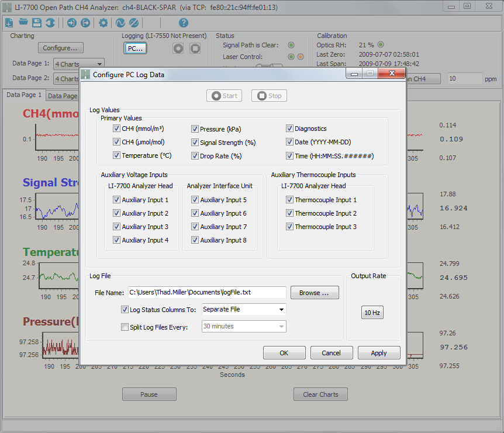Toggle the Date (YYYY-MM-DD) checkbox
This screenshot has height=433, width=504.
pos(289,142)
